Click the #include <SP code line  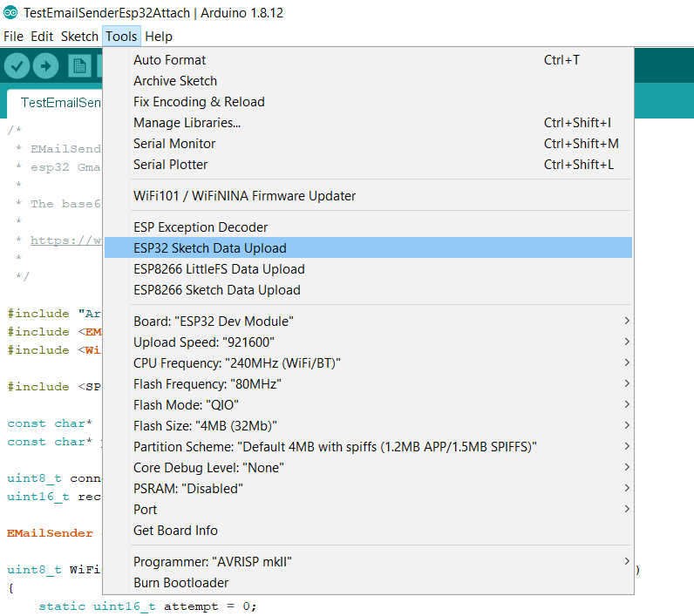pos(54,387)
